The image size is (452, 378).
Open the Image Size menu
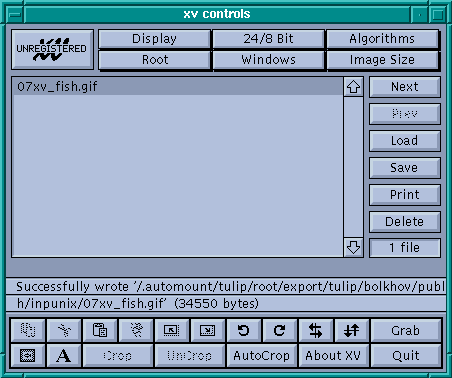(382, 60)
